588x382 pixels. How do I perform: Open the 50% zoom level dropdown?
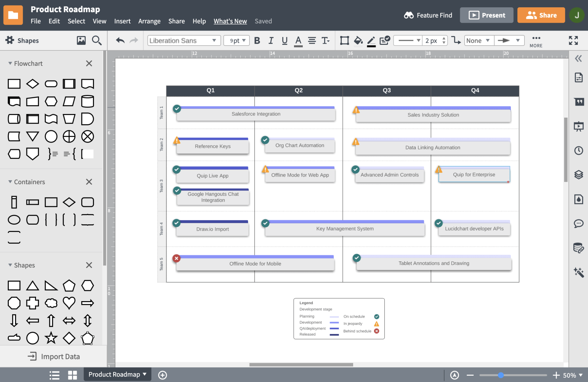(573, 375)
